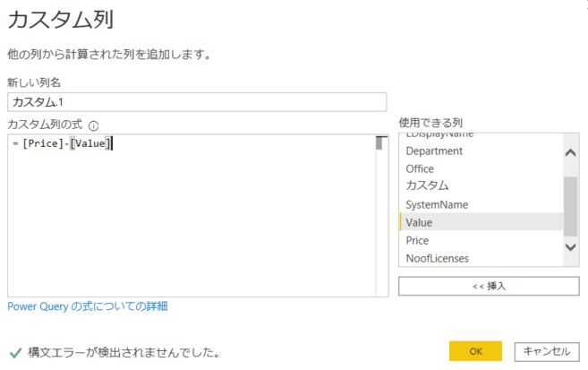The width and height of the screenshot is (588, 370).
Task: Select SystemName in available columns list
Action: 481,204
